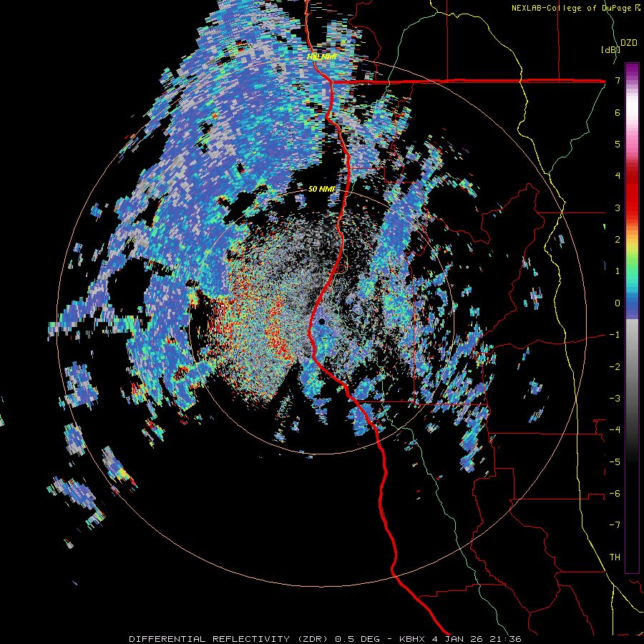Image resolution: width=644 pixels, height=644 pixels.
Task: Click the 2 value on color scale
Action: click(x=618, y=240)
